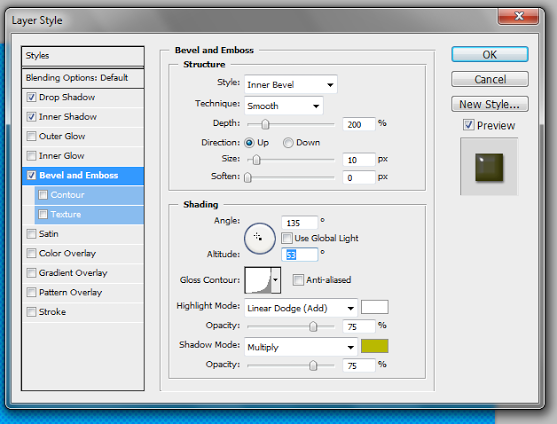Click the angle dial light direction control
The image size is (557, 424).
[260, 238]
